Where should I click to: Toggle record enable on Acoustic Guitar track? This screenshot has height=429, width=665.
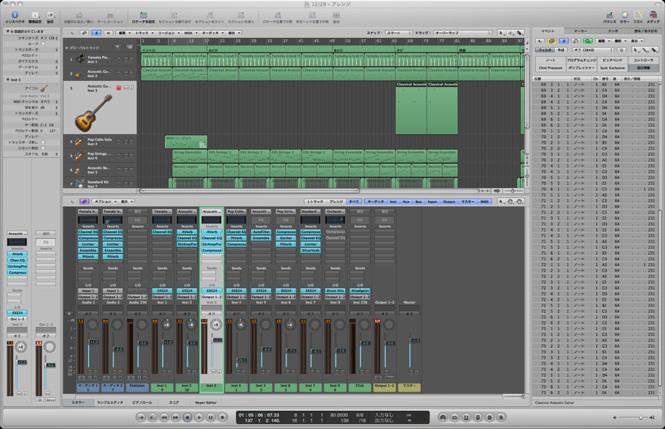(118, 89)
